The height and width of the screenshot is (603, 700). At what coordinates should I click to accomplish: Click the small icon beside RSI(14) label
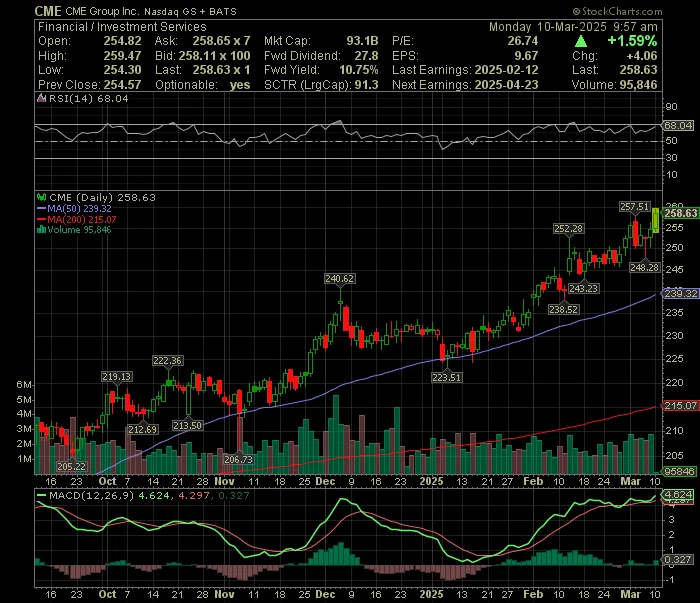click(42, 99)
